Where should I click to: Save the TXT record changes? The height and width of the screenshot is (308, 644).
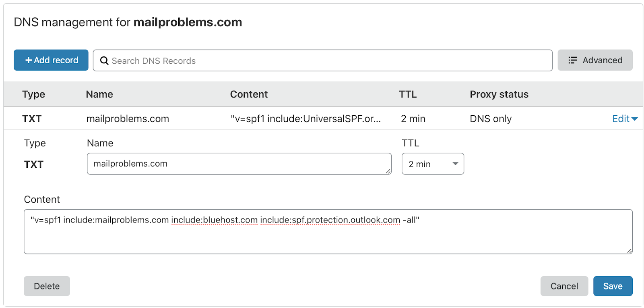613,286
